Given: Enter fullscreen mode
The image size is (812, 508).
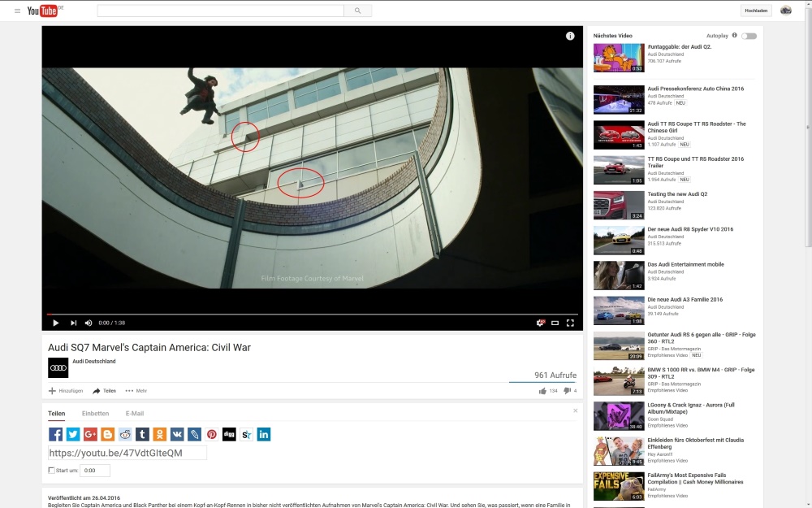Looking at the screenshot, I should pyautogui.click(x=570, y=323).
